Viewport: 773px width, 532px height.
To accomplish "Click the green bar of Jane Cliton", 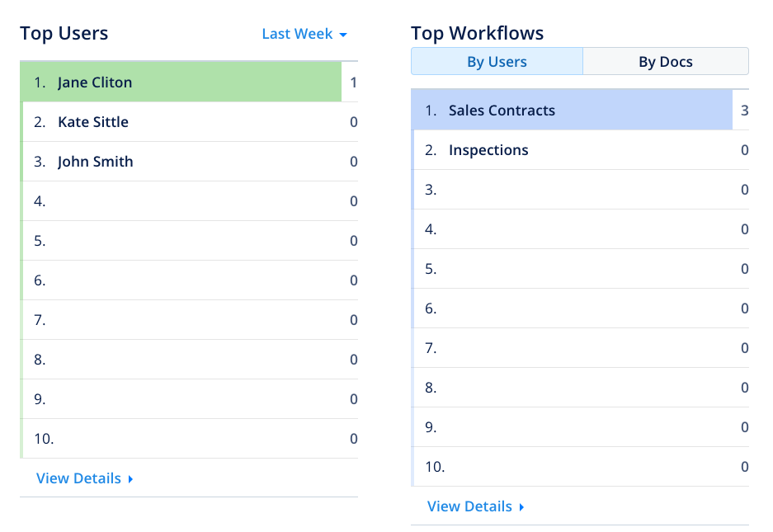I will (247, 82).
